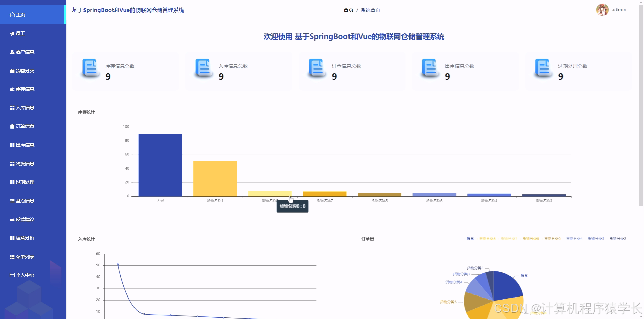Viewport: 644px width, 319px height.
Task: Select the 主页 home icon in sidebar
Action: 12,15
